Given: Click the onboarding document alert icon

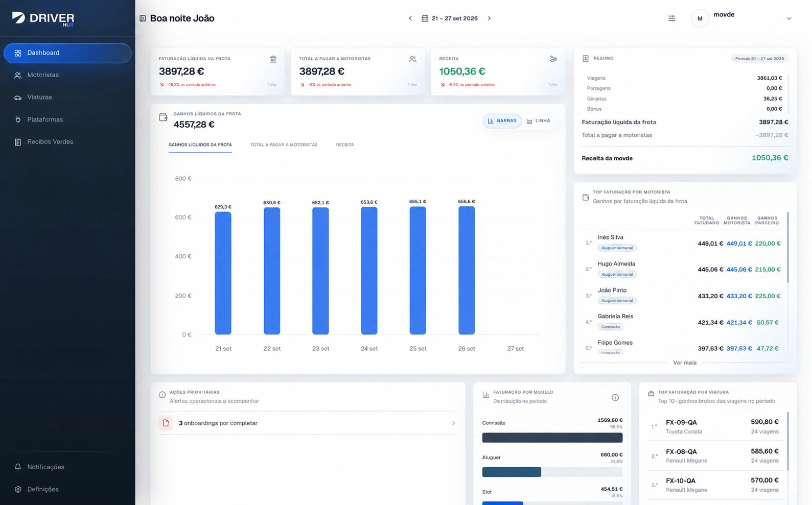Looking at the screenshot, I should (166, 423).
